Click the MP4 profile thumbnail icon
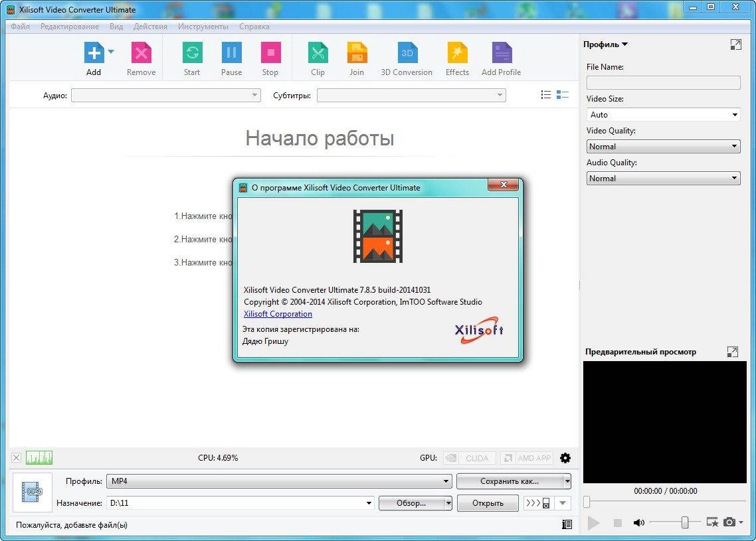 pyautogui.click(x=32, y=492)
